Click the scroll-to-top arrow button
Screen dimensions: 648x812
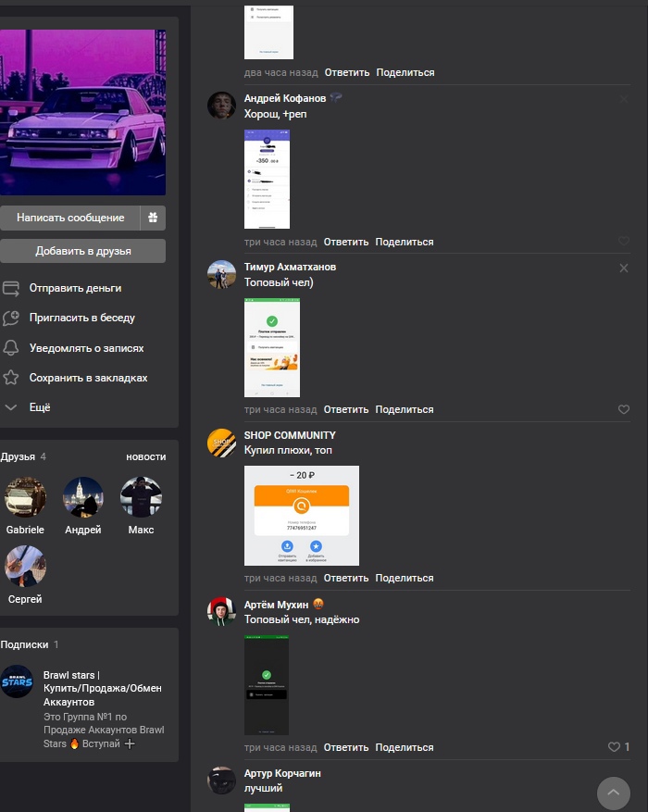tap(613, 793)
